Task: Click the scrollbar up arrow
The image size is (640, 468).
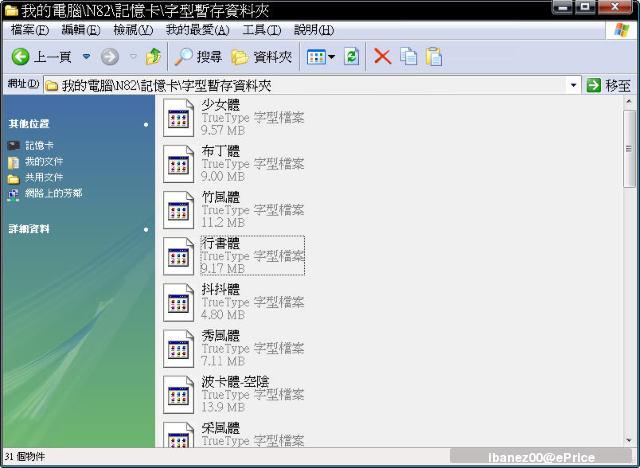Action: coord(629,101)
